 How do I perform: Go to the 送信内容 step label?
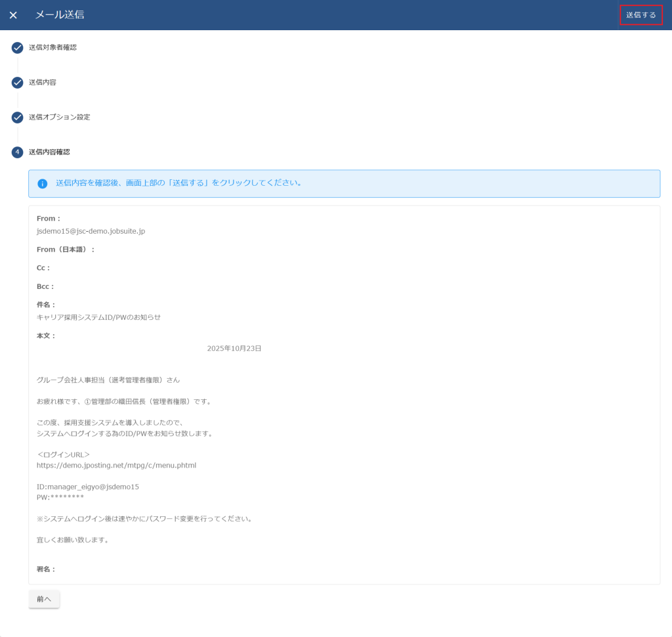click(43, 82)
